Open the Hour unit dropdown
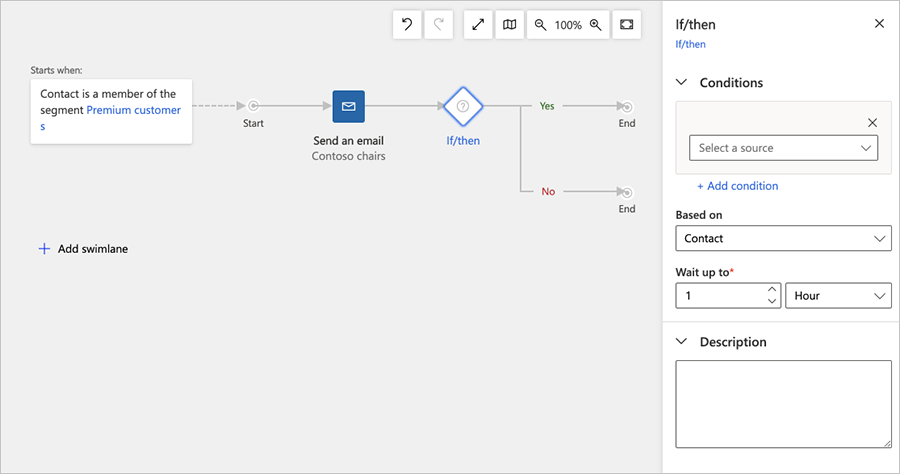Image resolution: width=900 pixels, height=474 pixels. tap(838, 296)
